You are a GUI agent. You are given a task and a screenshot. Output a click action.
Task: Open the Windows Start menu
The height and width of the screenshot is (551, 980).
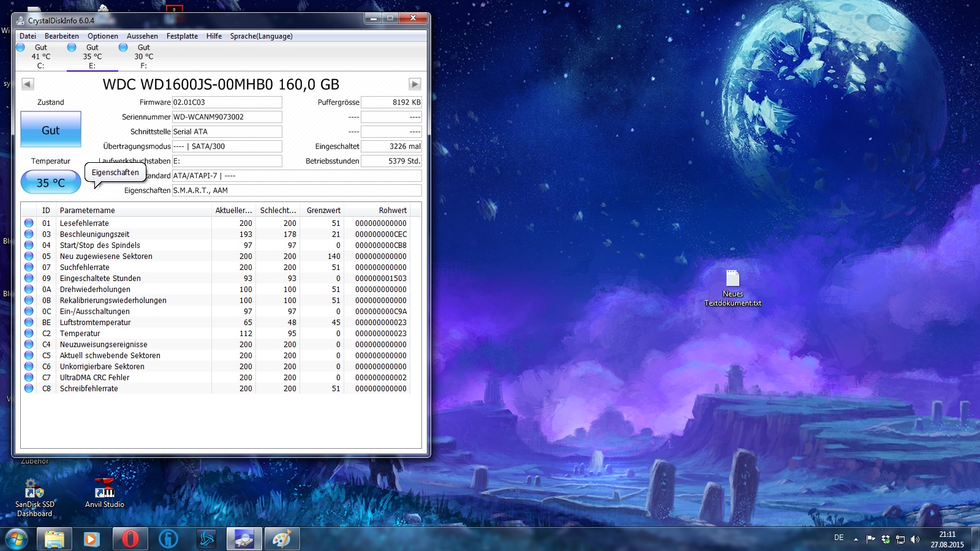(x=16, y=539)
